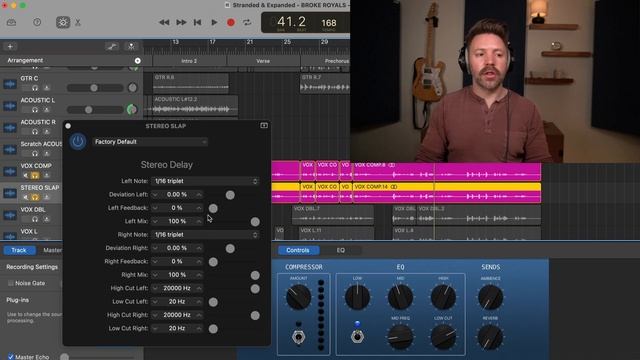Solo the VOX DBL track
The image size is (640, 360).
(x=35, y=220)
